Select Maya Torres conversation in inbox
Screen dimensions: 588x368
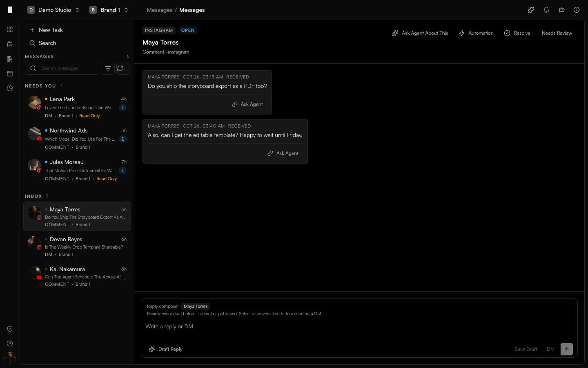(77, 216)
